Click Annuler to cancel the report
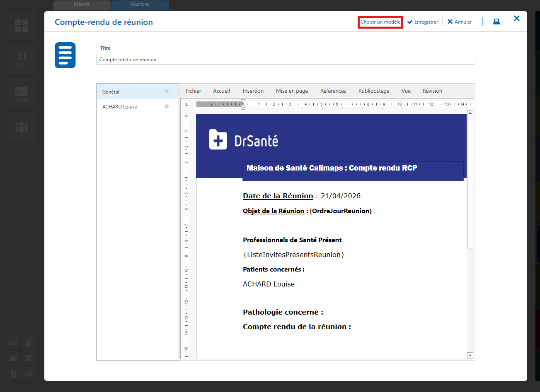The height and width of the screenshot is (392, 540). tap(460, 22)
